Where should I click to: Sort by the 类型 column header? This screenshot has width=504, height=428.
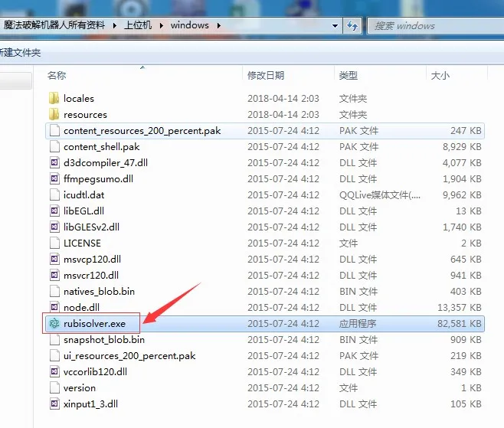[349, 76]
